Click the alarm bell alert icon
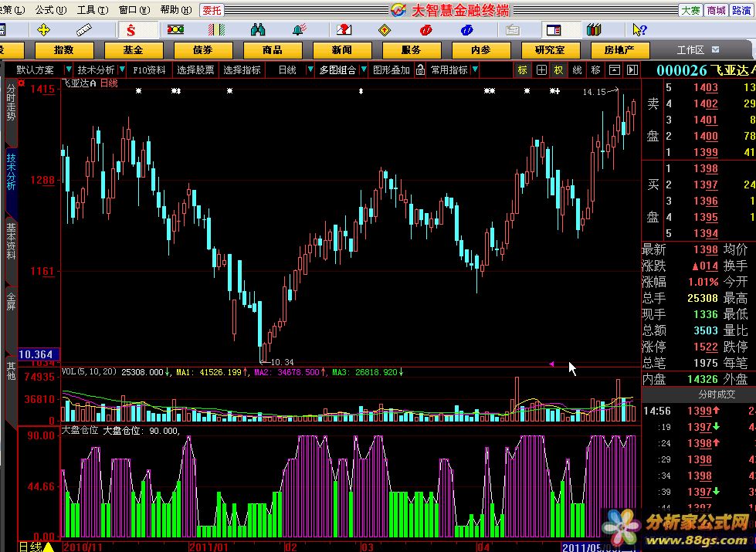Image resolution: width=756 pixels, height=552 pixels. [300, 30]
